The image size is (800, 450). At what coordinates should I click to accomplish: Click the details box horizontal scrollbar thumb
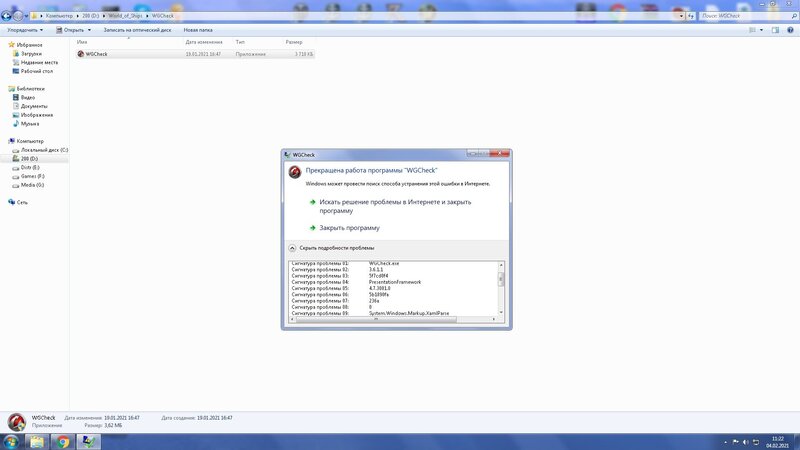[376, 319]
